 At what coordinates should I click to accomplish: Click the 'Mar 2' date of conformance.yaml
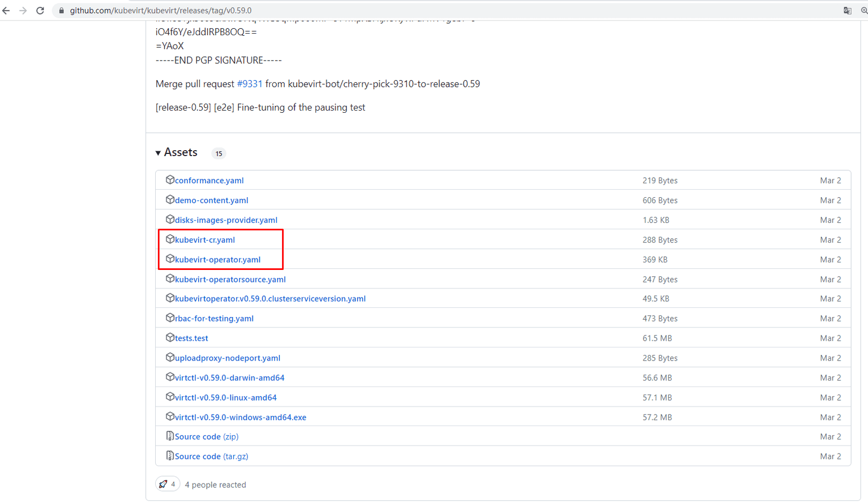(831, 180)
